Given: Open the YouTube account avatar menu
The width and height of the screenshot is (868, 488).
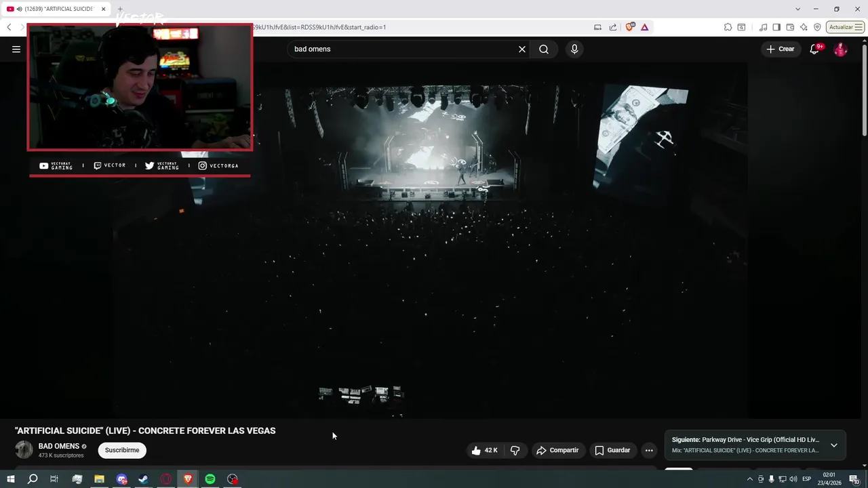Looking at the screenshot, I should [840, 49].
